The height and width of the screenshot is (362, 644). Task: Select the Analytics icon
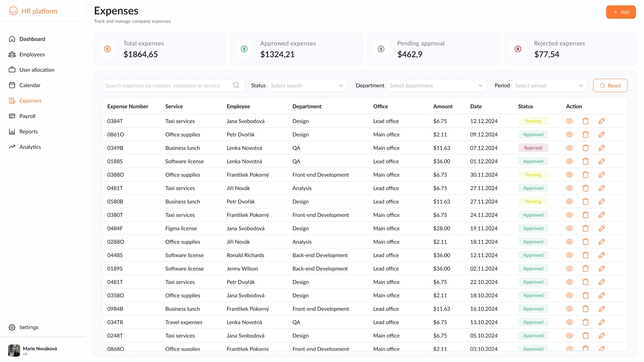click(12, 147)
